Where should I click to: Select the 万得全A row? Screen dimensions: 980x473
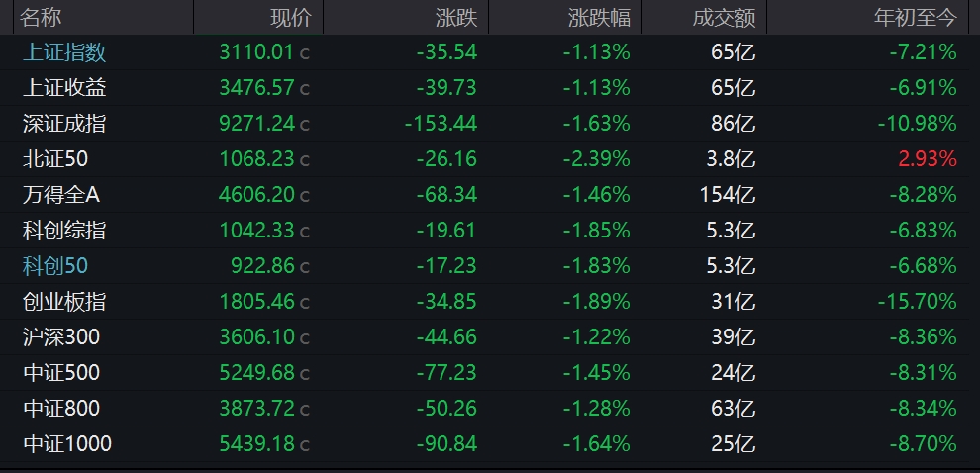pos(490,195)
